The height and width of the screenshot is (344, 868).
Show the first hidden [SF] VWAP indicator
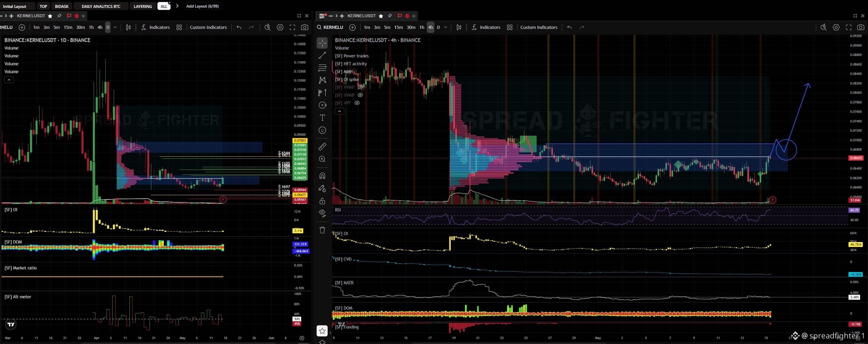click(x=360, y=87)
